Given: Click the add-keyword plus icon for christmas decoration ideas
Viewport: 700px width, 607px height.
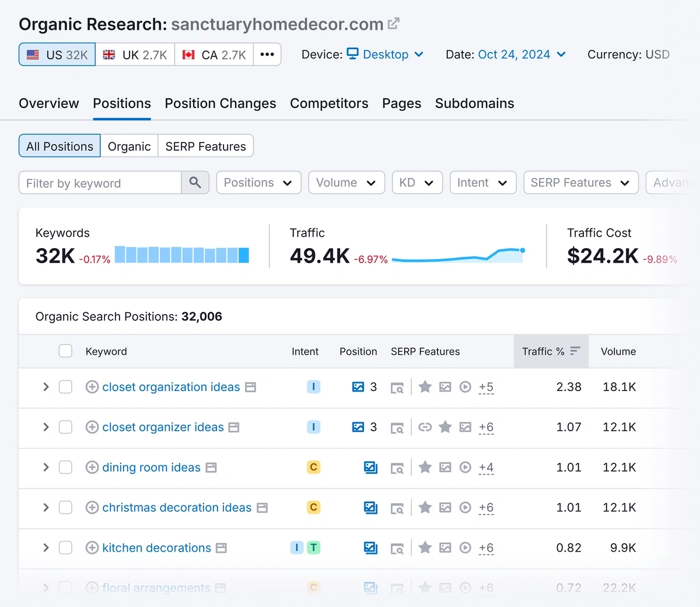Looking at the screenshot, I should [92, 508].
